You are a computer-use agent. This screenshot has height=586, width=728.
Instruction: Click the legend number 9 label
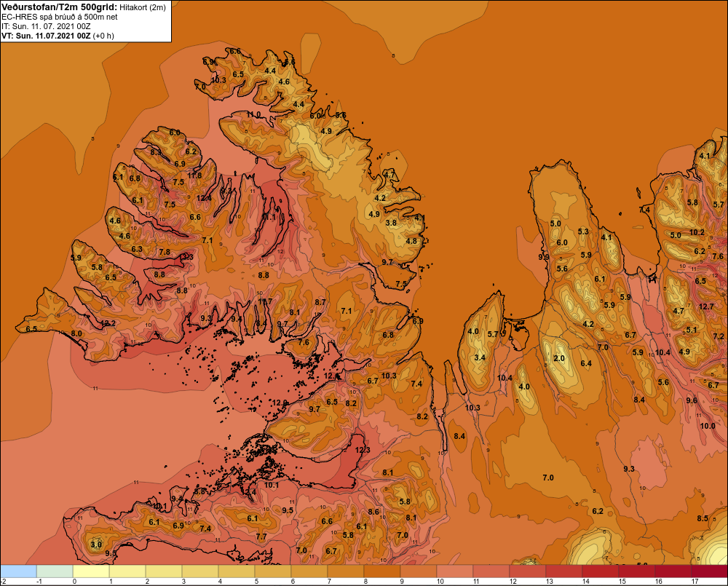pyautogui.click(x=402, y=581)
